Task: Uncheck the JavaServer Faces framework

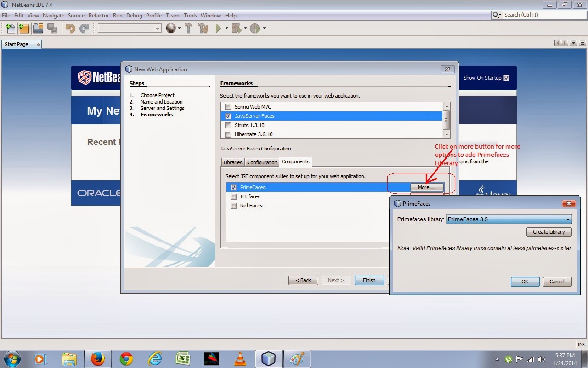Action: click(228, 116)
